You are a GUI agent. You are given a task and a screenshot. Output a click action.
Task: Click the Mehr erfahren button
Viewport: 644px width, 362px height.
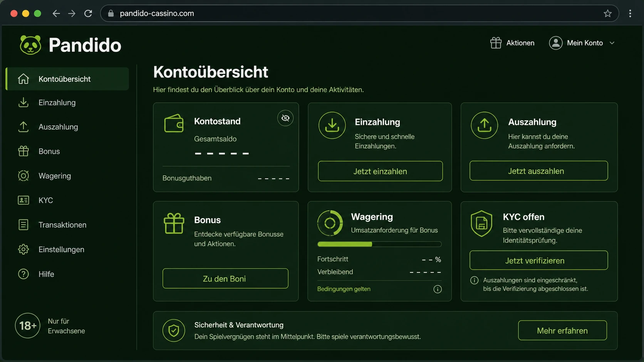[562, 330]
